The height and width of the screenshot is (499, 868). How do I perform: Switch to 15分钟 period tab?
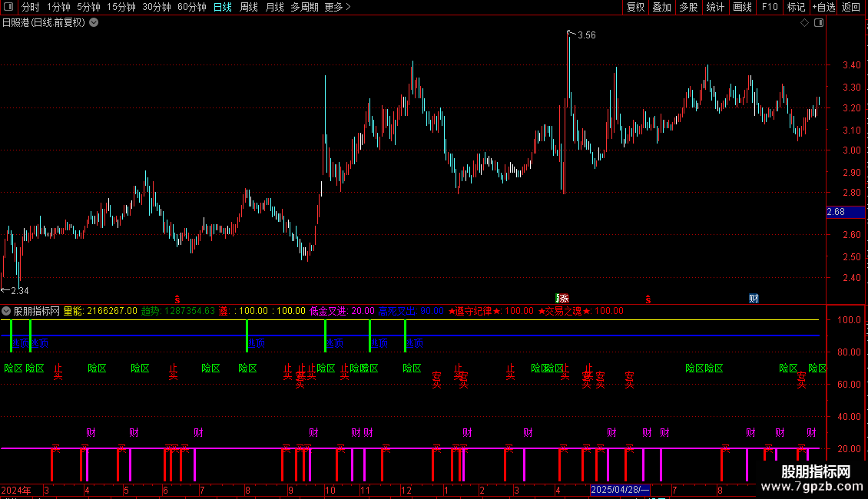(x=121, y=7)
